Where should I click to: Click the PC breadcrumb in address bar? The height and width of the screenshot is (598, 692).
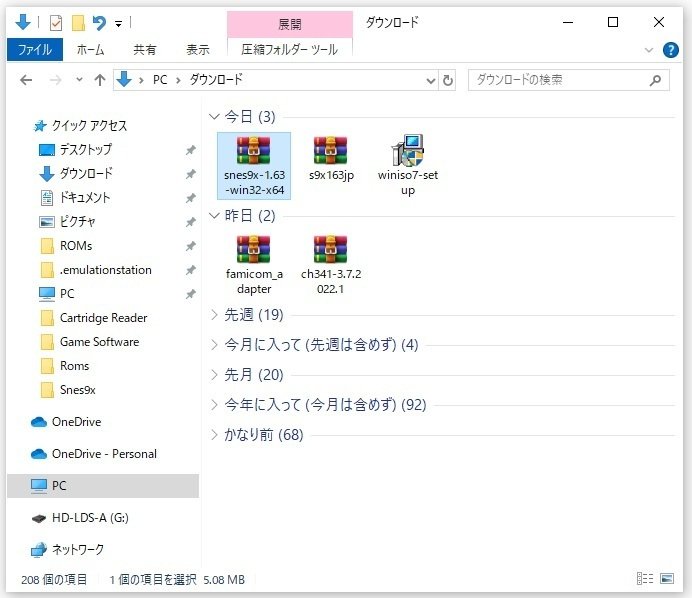coord(160,80)
